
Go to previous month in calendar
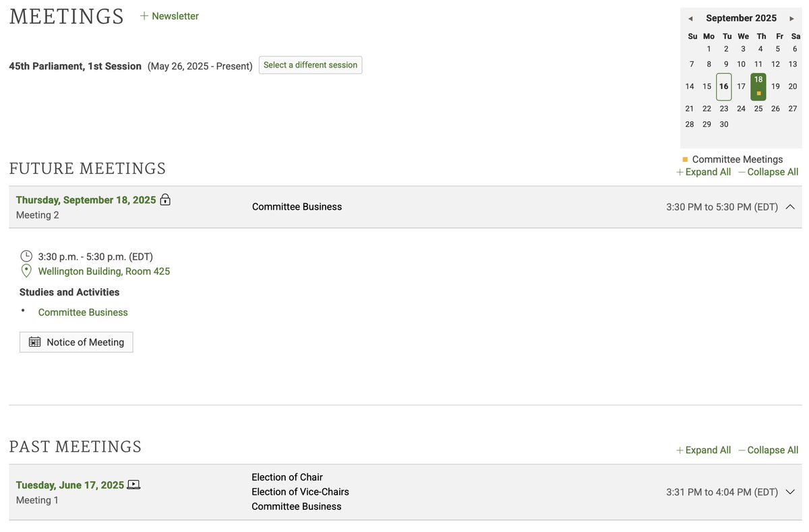[690, 19]
